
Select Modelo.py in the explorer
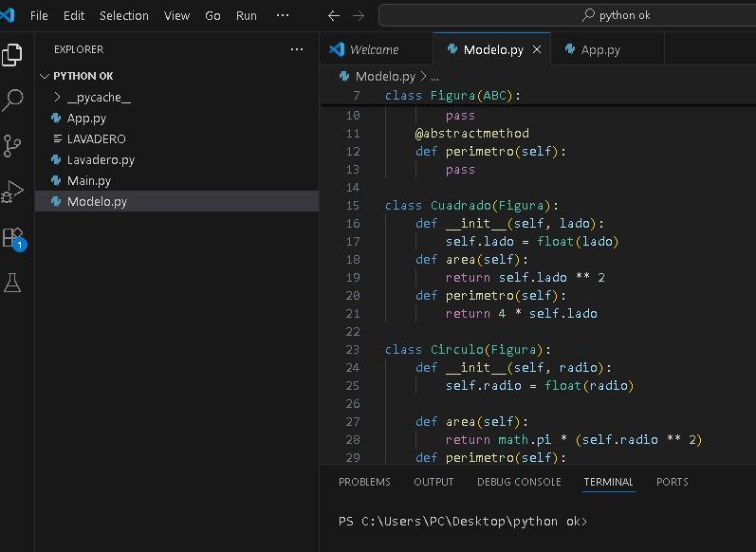click(176, 201)
